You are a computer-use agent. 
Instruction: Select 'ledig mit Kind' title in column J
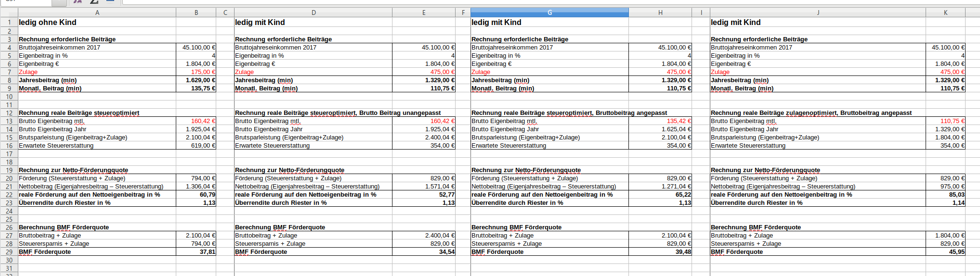736,23
